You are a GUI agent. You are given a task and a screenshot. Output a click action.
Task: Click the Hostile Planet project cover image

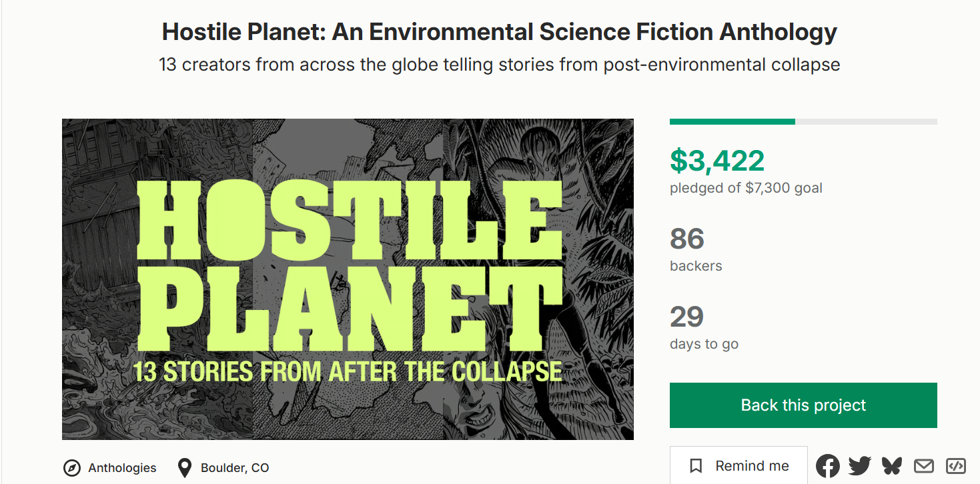[x=348, y=279]
